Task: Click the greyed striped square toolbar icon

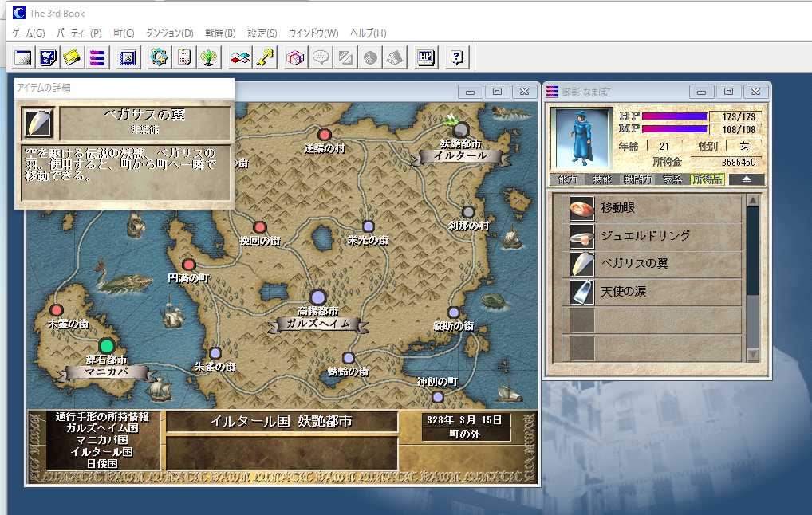Action: point(345,57)
